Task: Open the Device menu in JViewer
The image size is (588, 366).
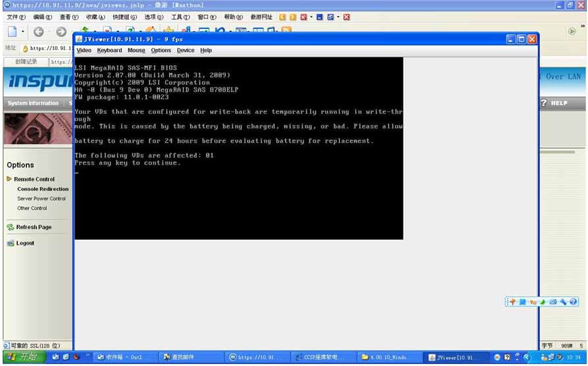Action: tap(186, 51)
